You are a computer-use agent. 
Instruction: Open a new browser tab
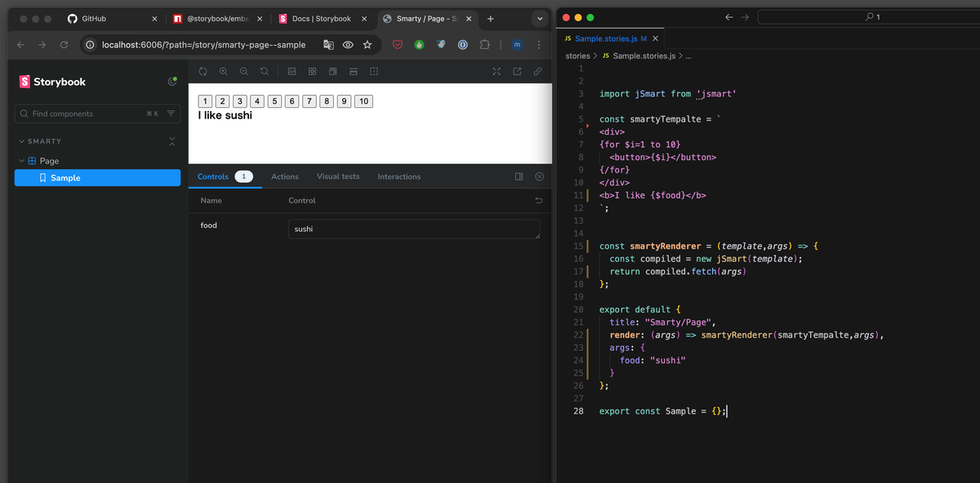point(491,18)
